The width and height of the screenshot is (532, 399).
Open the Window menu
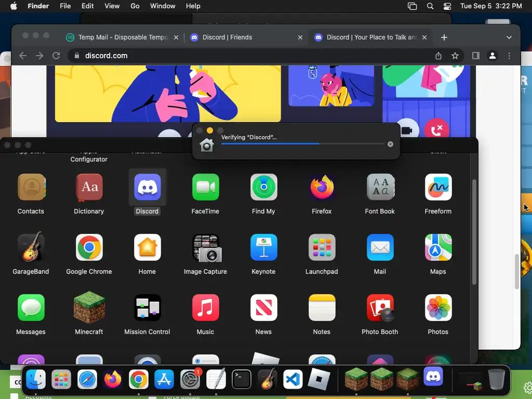[x=163, y=6]
